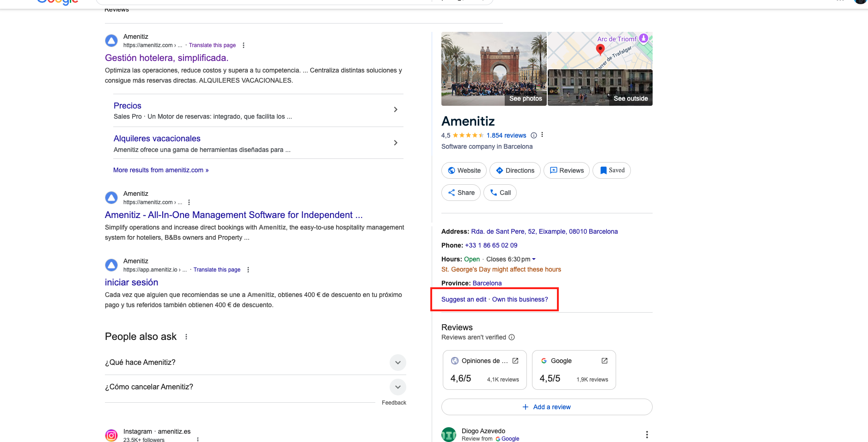Click the Website button

point(464,170)
